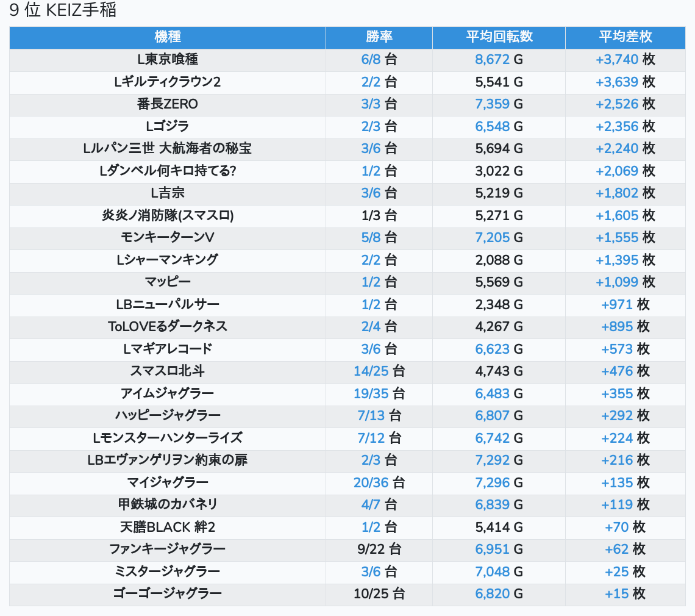This screenshot has width=695, height=616.
Task: Click the +25 枚 difference value
Action: coord(625,571)
